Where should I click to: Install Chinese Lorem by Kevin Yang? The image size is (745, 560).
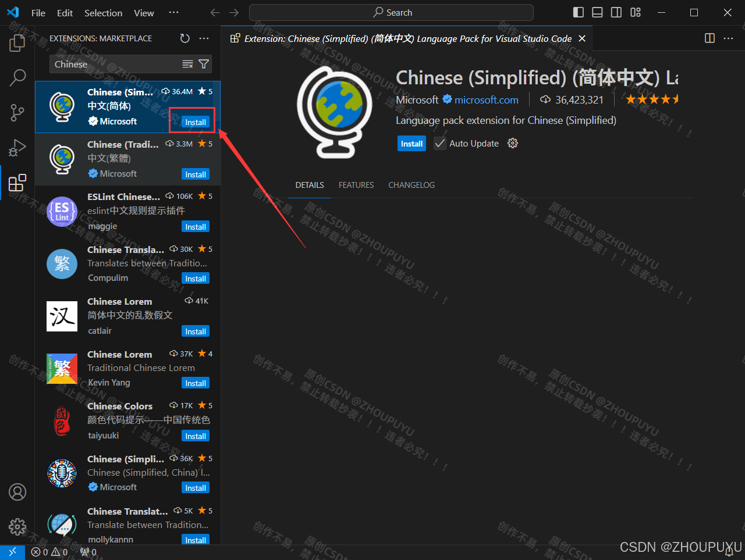[x=196, y=383]
